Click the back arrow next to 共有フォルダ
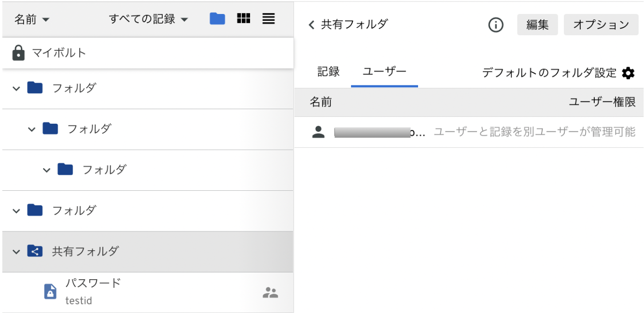This screenshot has width=644, height=313. (311, 25)
